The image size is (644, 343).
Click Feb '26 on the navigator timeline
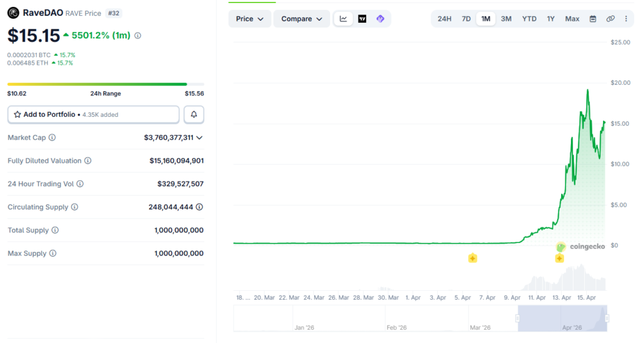point(397,327)
